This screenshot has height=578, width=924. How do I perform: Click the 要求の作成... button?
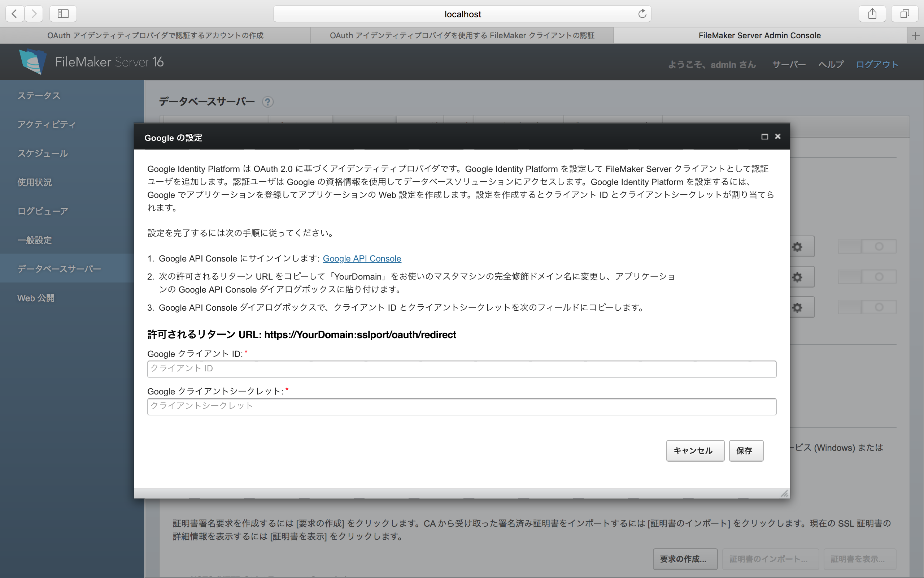[685, 559]
